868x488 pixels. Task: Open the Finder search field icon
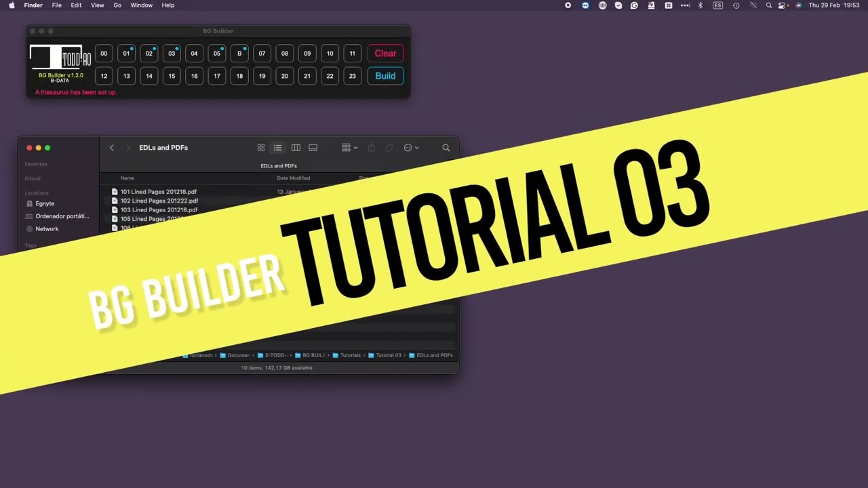pos(446,148)
